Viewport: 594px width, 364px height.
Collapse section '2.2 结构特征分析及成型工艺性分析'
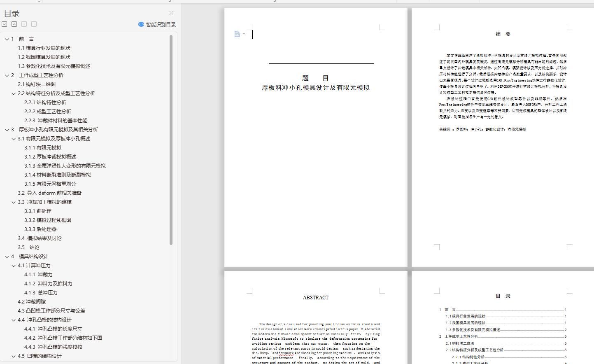14,93
